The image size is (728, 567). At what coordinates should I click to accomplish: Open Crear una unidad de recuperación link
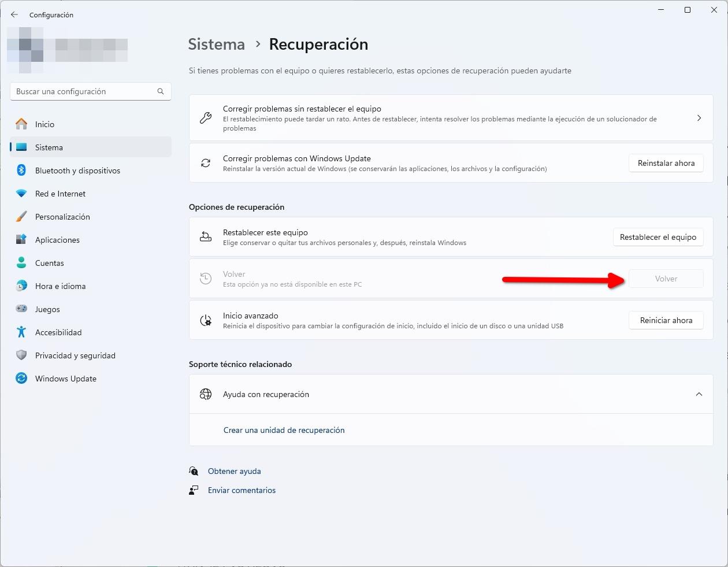point(284,430)
